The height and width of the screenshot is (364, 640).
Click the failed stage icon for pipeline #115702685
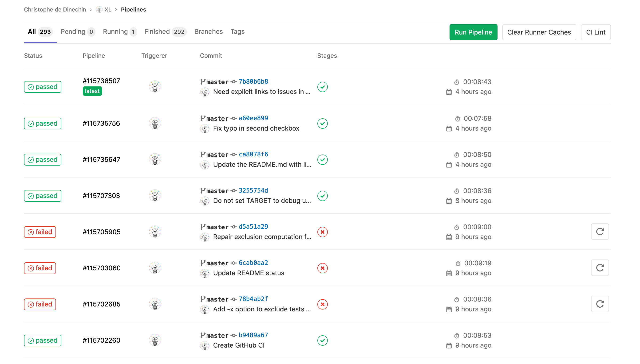(322, 304)
